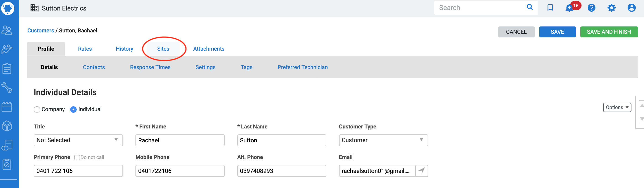Select the Individual radio button
This screenshot has width=644, height=188.
[73, 110]
